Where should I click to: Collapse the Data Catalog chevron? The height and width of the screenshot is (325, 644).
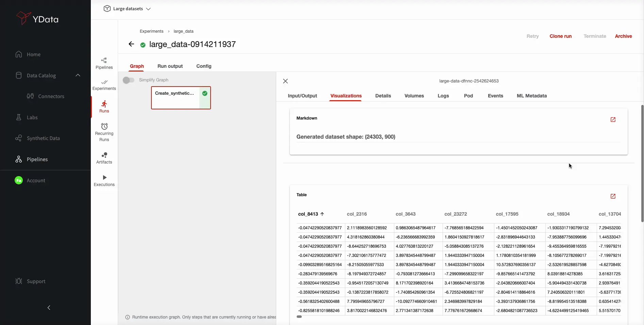(x=78, y=75)
